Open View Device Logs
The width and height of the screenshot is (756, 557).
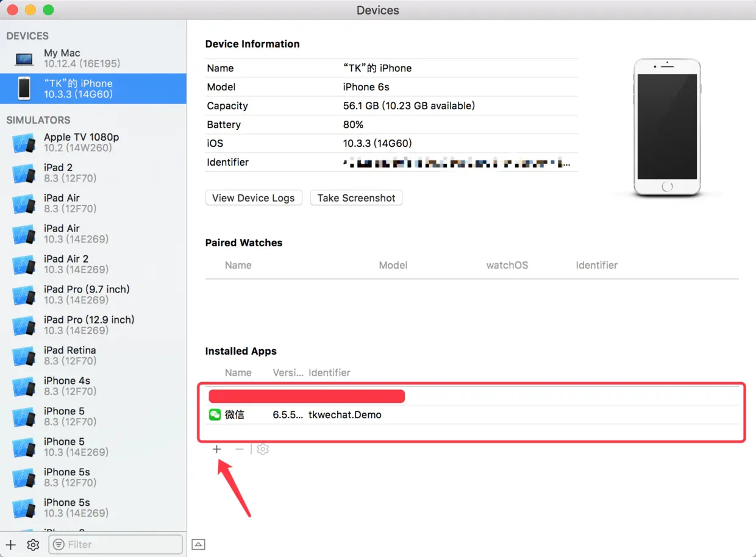[254, 198]
